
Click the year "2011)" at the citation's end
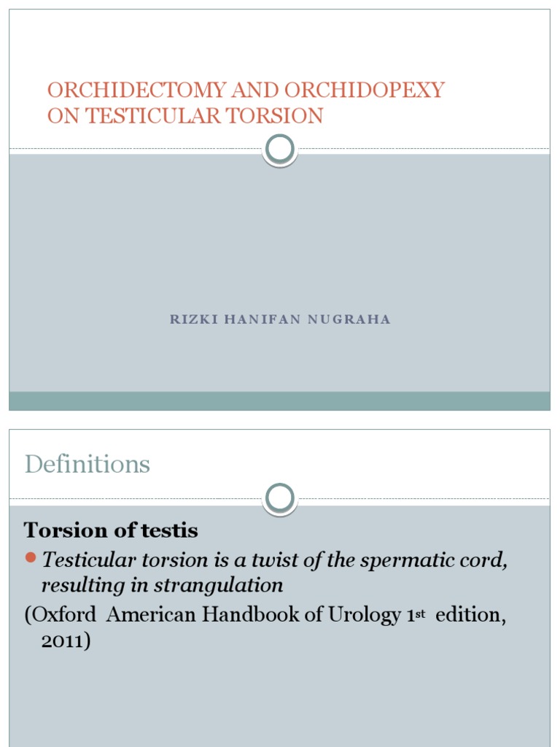66,641
